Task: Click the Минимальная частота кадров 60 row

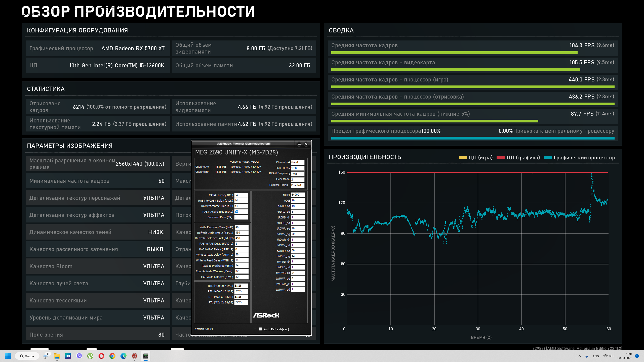Action: [x=98, y=181]
